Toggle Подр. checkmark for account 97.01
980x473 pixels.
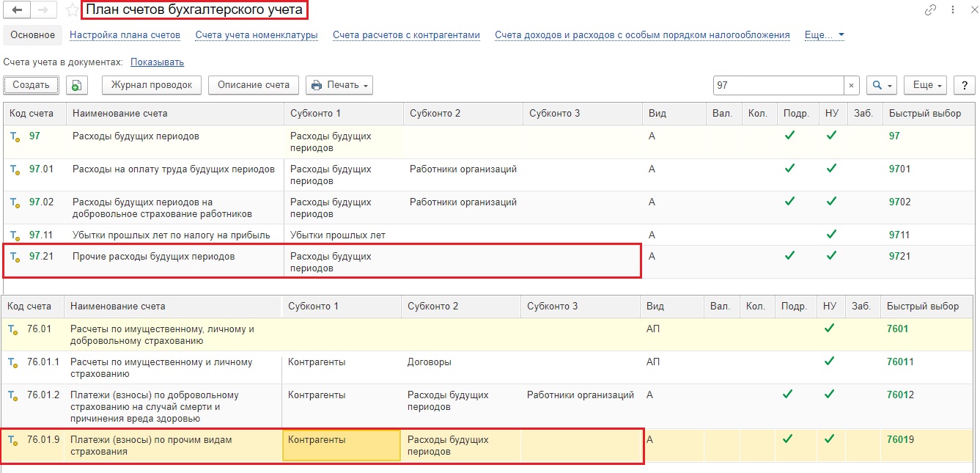(789, 169)
